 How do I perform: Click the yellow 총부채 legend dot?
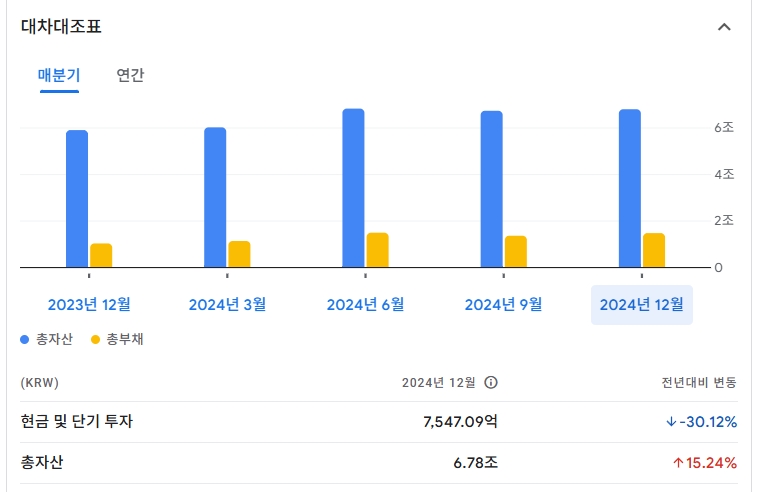pos(95,339)
